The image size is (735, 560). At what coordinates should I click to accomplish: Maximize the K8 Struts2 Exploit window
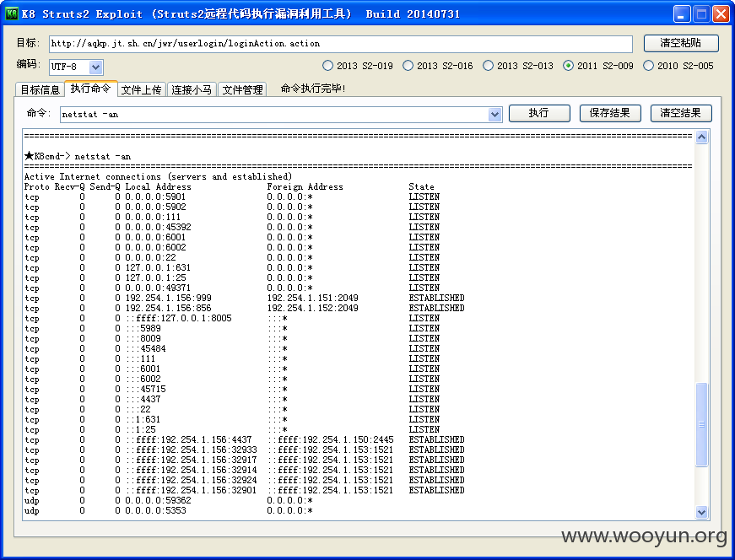click(701, 14)
